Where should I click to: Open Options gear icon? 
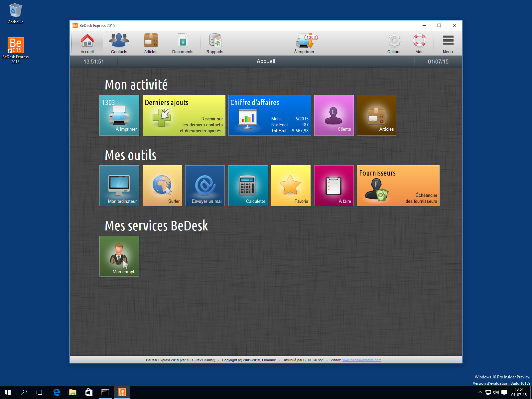[394, 44]
